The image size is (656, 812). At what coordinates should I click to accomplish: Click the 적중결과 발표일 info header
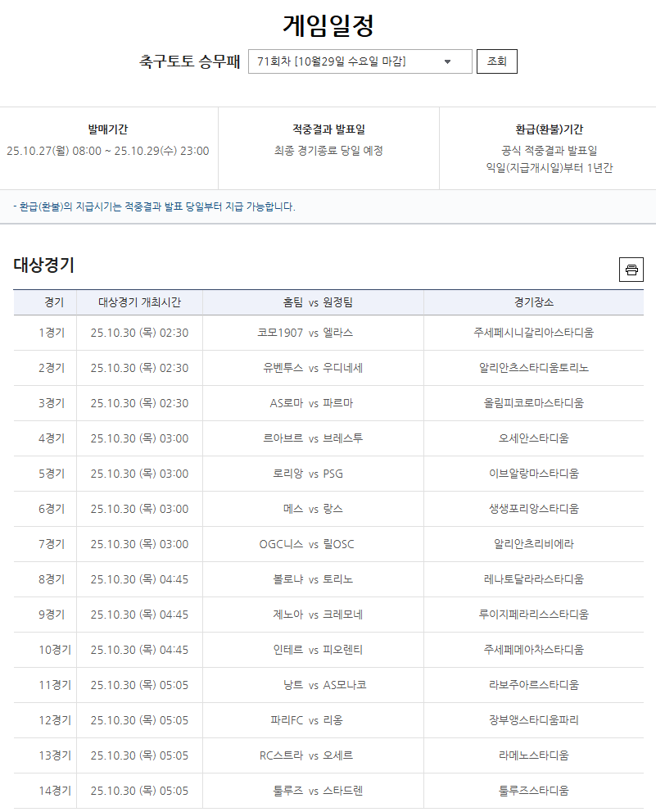pyautogui.click(x=328, y=121)
